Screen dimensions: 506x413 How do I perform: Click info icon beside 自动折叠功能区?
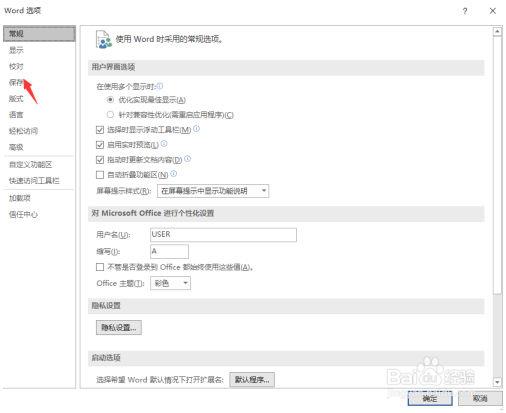click(x=174, y=174)
